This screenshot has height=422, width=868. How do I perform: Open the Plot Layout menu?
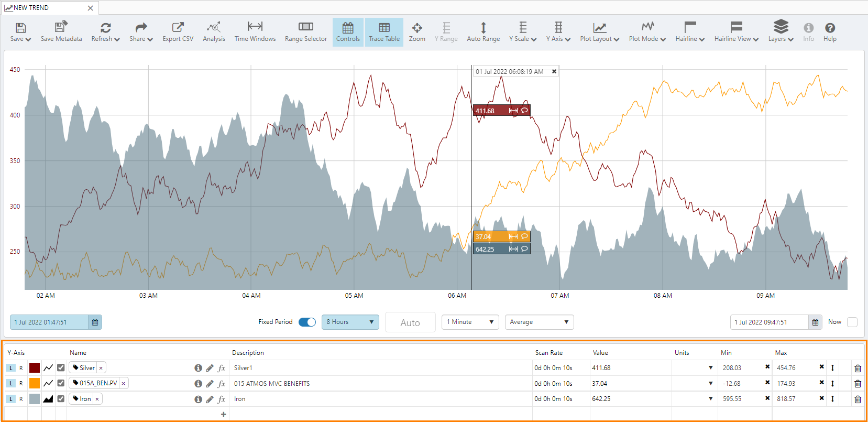click(x=599, y=32)
